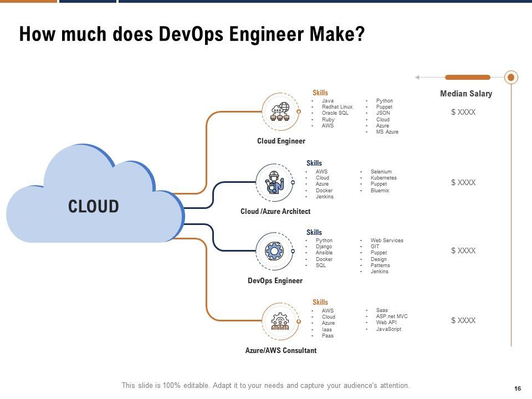
Task: Select the $ XXXX value beside Cloud Engineer
Action: (464, 112)
